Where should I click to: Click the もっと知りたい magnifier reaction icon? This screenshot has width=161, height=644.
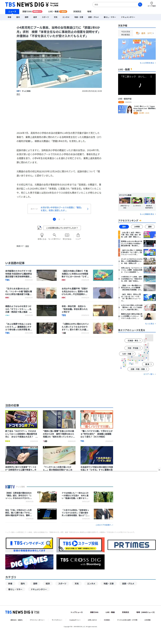click(55, 235)
